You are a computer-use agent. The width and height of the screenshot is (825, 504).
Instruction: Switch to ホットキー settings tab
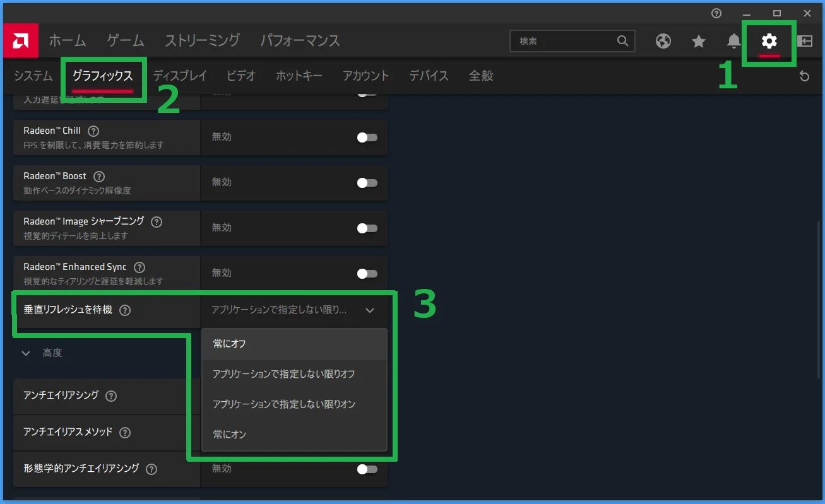(299, 76)
